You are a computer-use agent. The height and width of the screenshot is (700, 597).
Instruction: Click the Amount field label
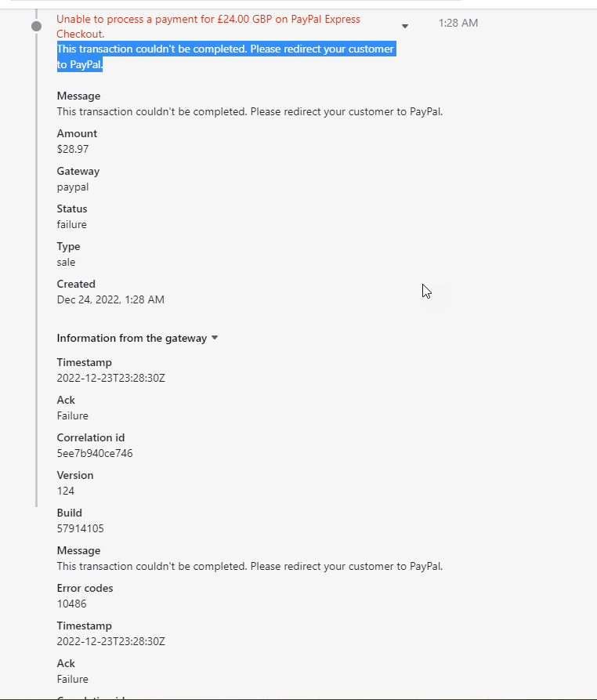pos(77,133)
